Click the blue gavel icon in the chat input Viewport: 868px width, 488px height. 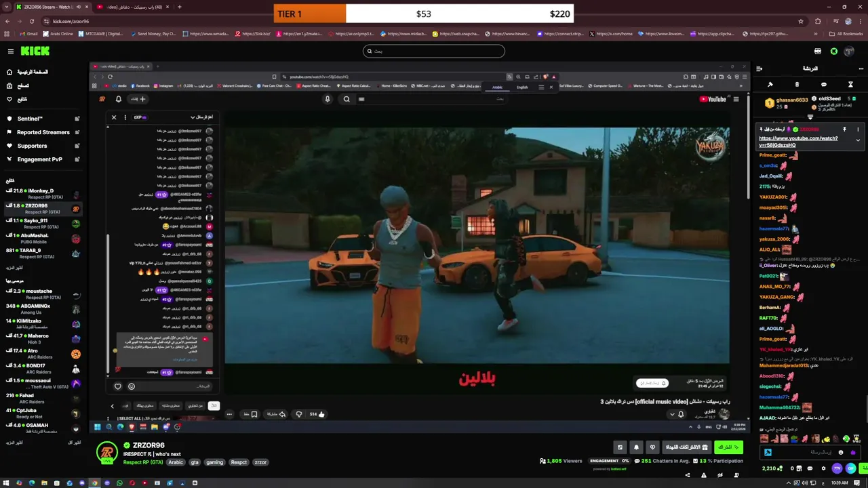click(768, 453)
